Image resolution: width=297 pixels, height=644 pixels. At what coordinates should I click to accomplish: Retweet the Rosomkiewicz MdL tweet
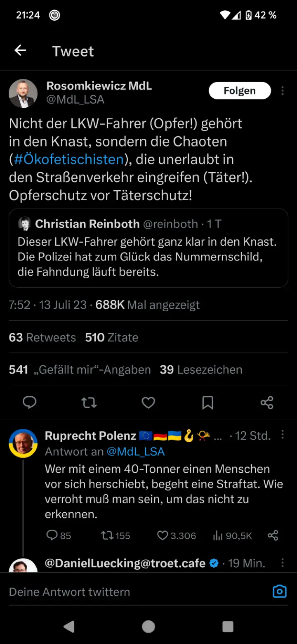89,402
